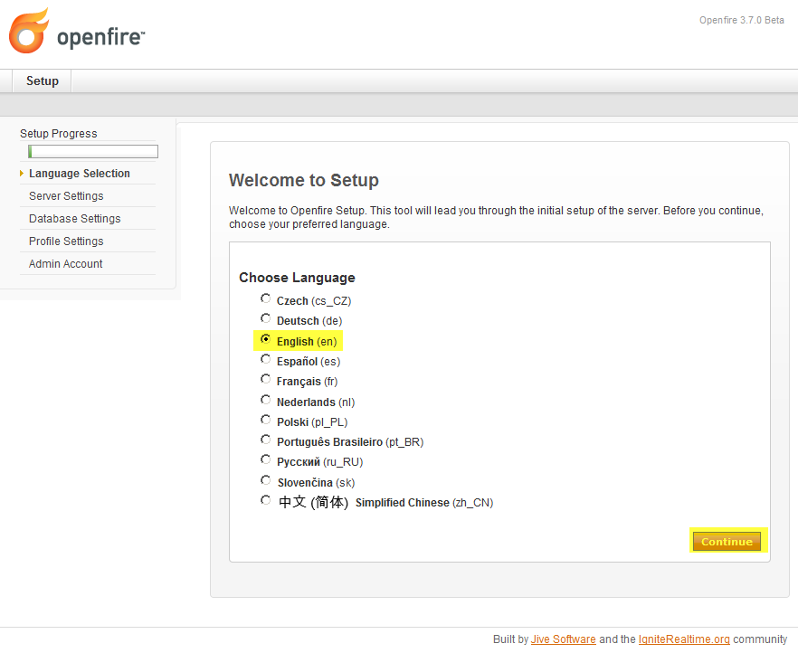Select the Czech (cs_CZ) radio button
798x672 pixels.
(265, 298)
